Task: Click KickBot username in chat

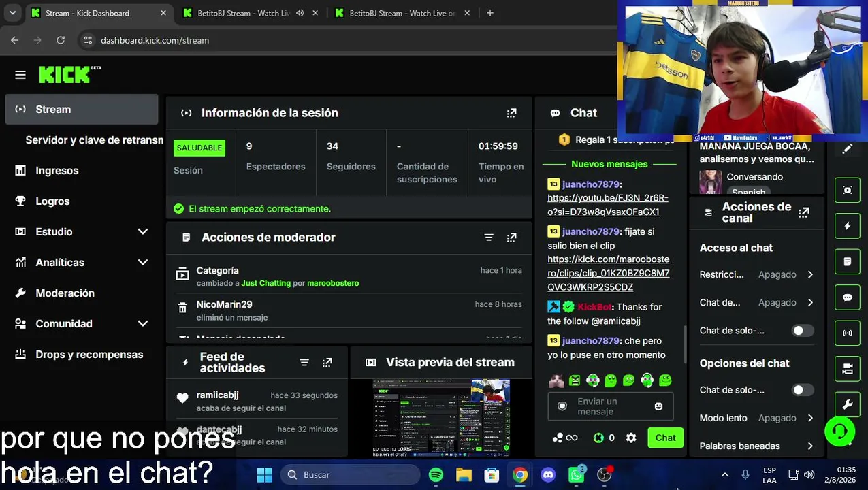Action: [x=594, y=307]
